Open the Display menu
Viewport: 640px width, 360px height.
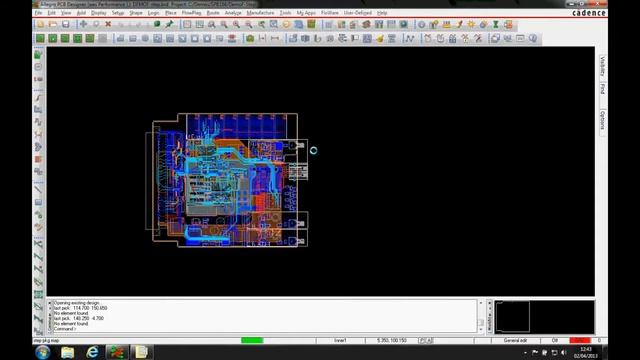point(98,13)
